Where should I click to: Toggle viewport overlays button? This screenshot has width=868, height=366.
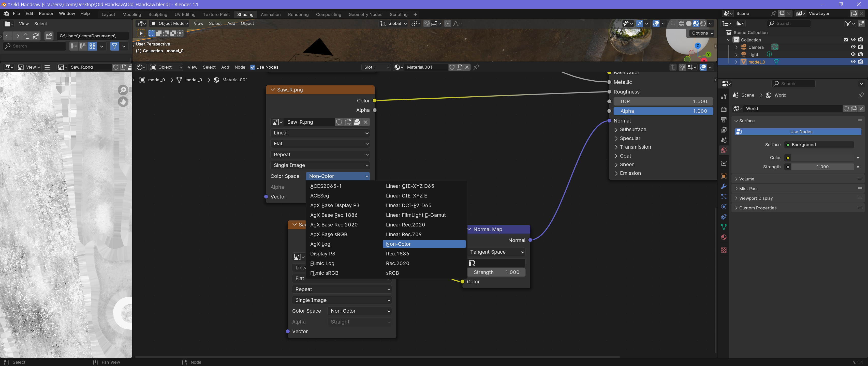click(x=656, y=24)
